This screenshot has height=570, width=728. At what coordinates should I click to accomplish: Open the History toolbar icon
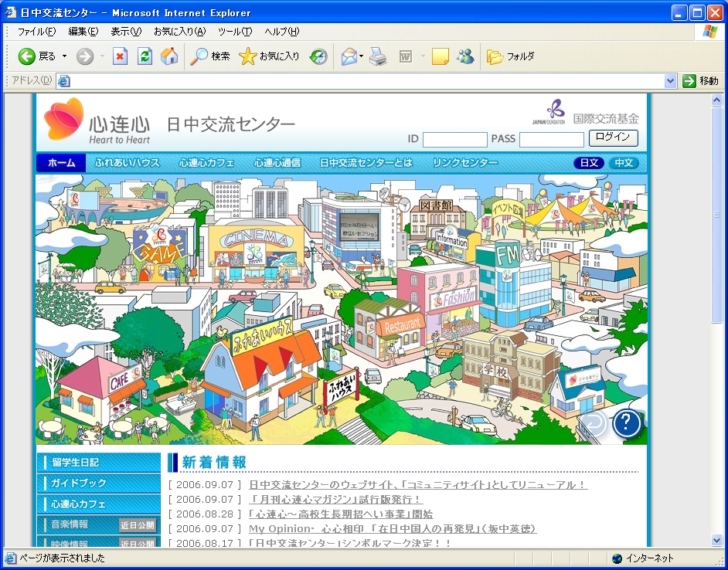pyautogui.click(x=318, y=56)
